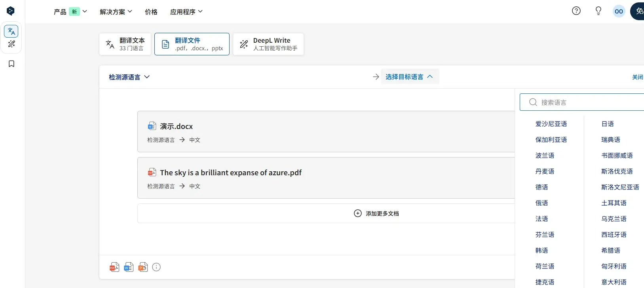644x288 pixels.
Task: Open the 解决方案 dropdown
Action: click(x=116, y=12)
